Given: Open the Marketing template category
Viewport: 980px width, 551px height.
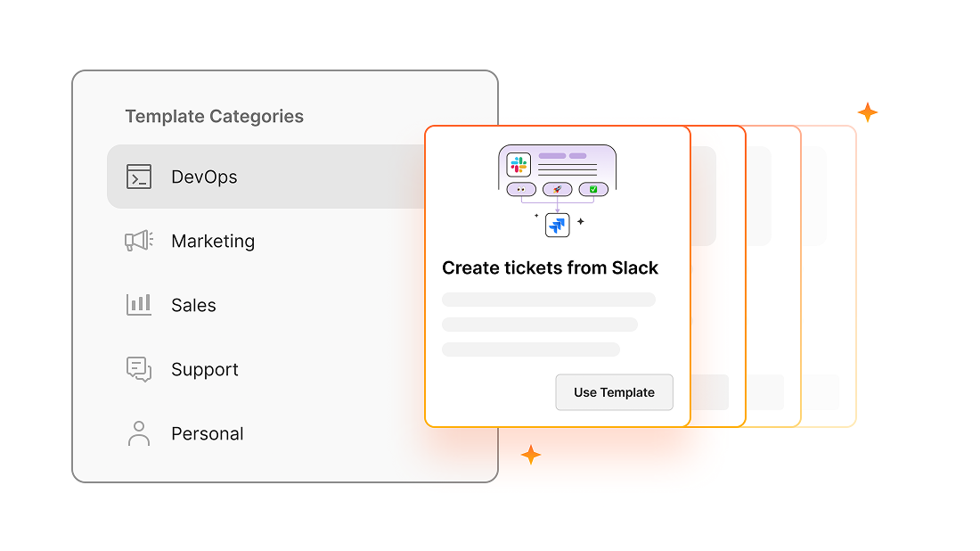Looking at the screenshot, I should pyautogui.click(x=213, y=241).
